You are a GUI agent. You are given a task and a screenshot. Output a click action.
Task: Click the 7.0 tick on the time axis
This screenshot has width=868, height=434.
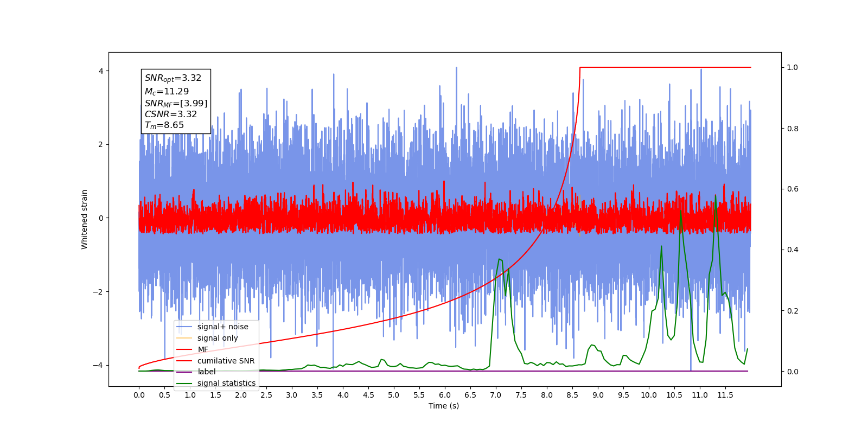(496, 395)
